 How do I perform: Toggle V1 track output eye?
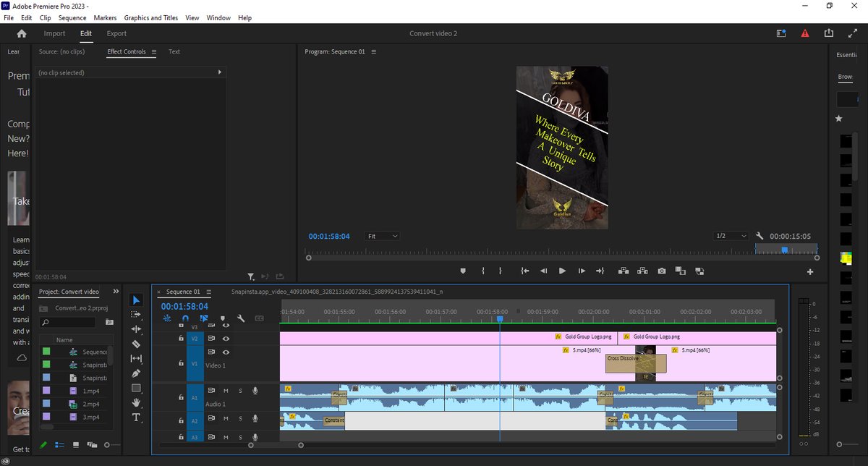(x=226, y=352)
